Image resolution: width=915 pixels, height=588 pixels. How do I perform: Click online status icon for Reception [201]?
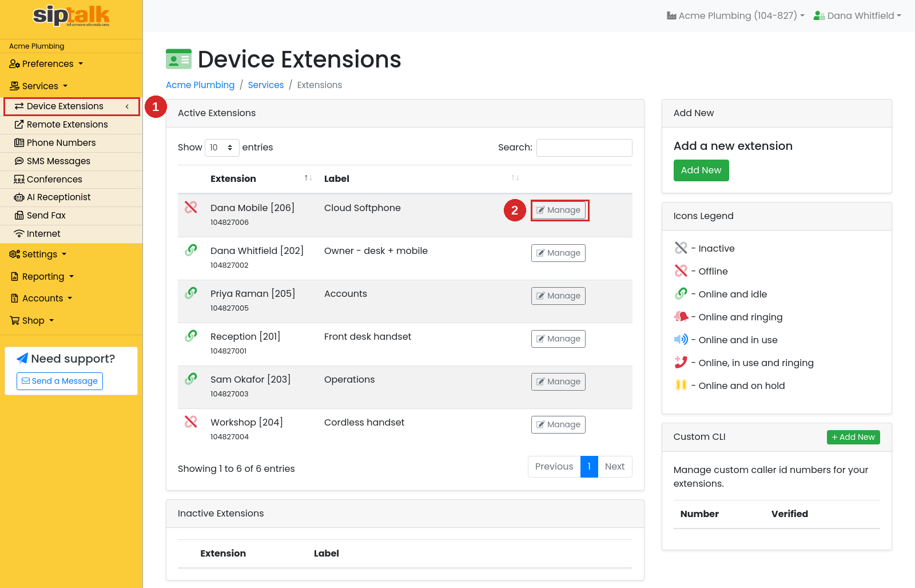click(191, 336)
